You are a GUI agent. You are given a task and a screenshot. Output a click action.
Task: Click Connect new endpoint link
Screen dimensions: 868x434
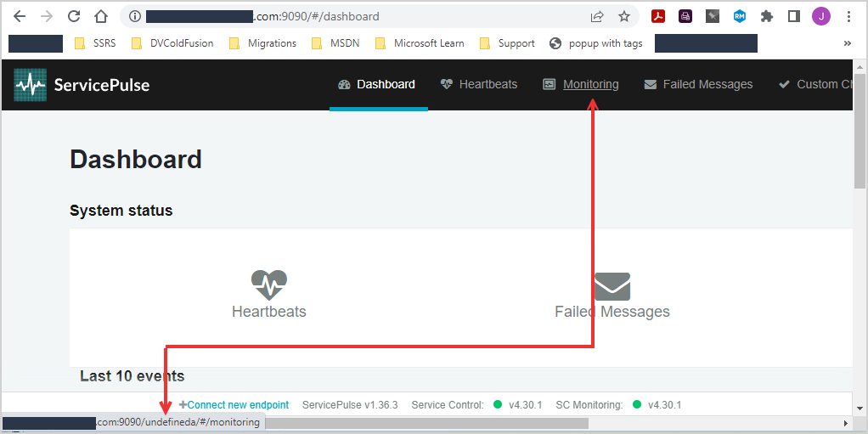point(234,405)
